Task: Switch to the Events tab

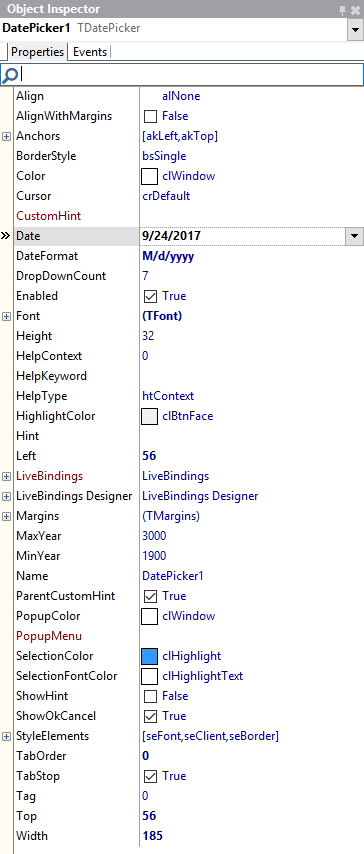Action: tap(90, 52)
